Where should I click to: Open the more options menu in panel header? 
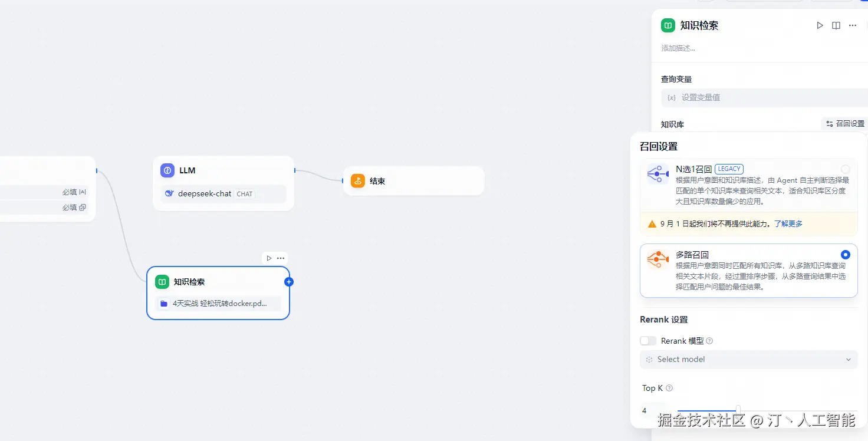coord(853,25)
